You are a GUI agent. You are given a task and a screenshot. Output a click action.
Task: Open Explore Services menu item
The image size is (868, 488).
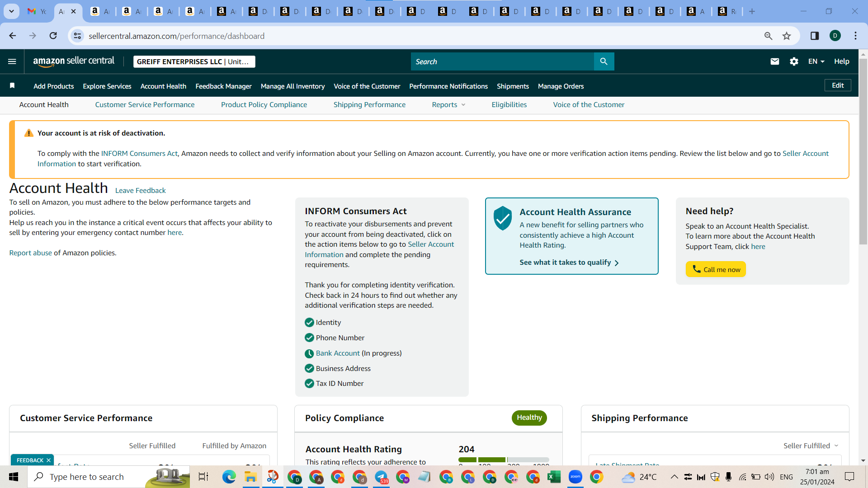tap(107, 86)
